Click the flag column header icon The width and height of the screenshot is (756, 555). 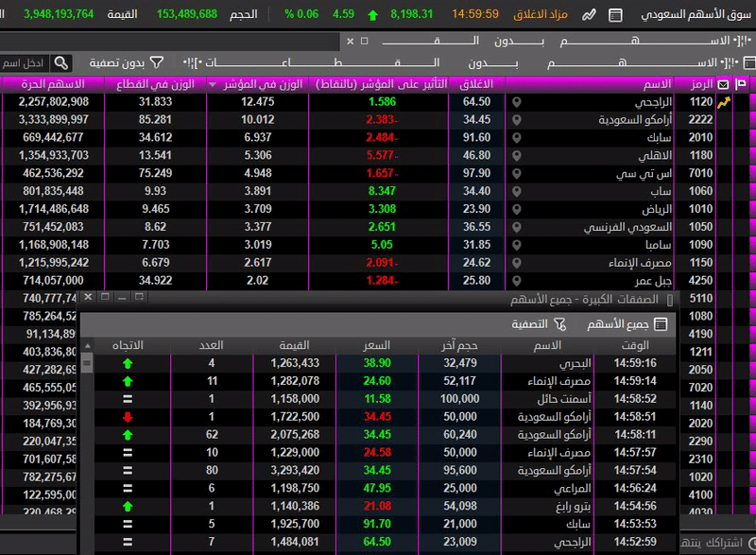point(741,84)
